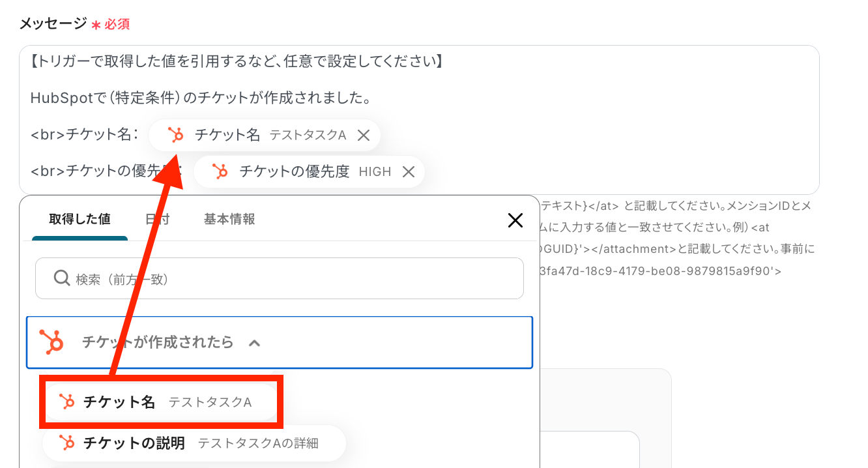868x468 pixels.
Task: Select the チケットの優先度 HIGH chip label
Action: 306,171
